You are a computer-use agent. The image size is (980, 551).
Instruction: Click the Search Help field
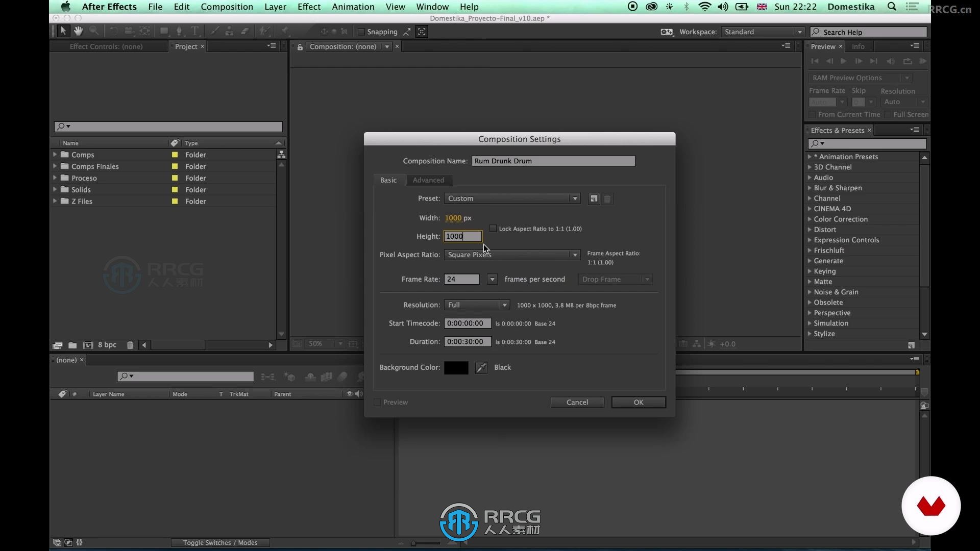point(868,32)
